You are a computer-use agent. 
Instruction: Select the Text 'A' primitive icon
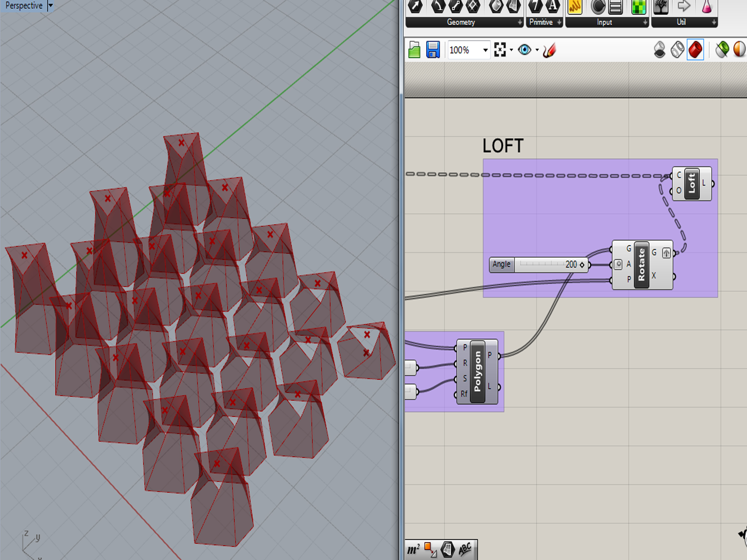pos(553,6)
